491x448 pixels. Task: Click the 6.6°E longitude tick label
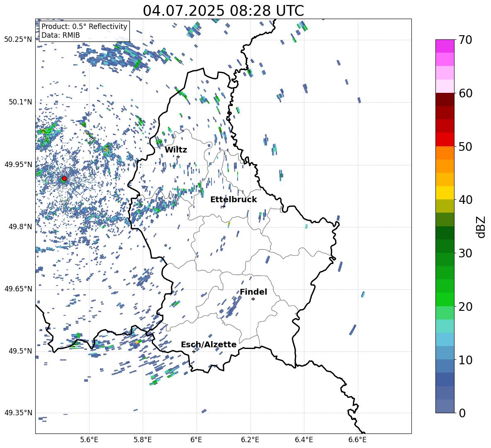[357, 440]
